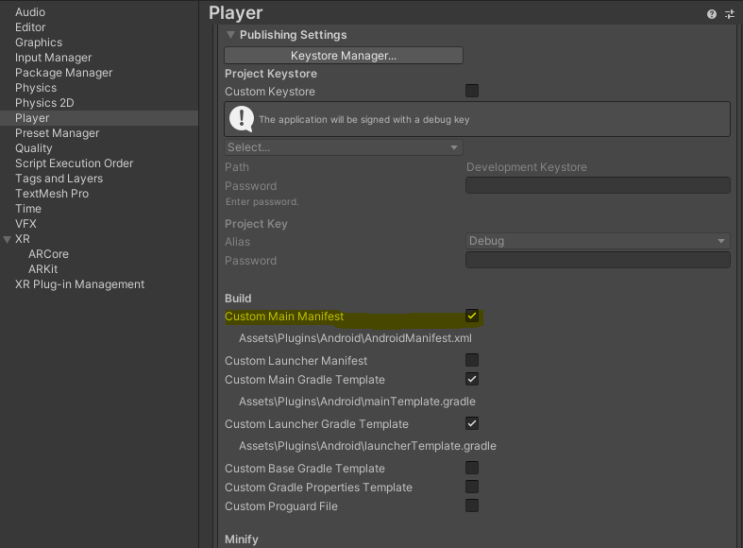Enable the Custom Keystore checkbox
The height and width of the screenshot is (548, 743).
tap(472, 91)
